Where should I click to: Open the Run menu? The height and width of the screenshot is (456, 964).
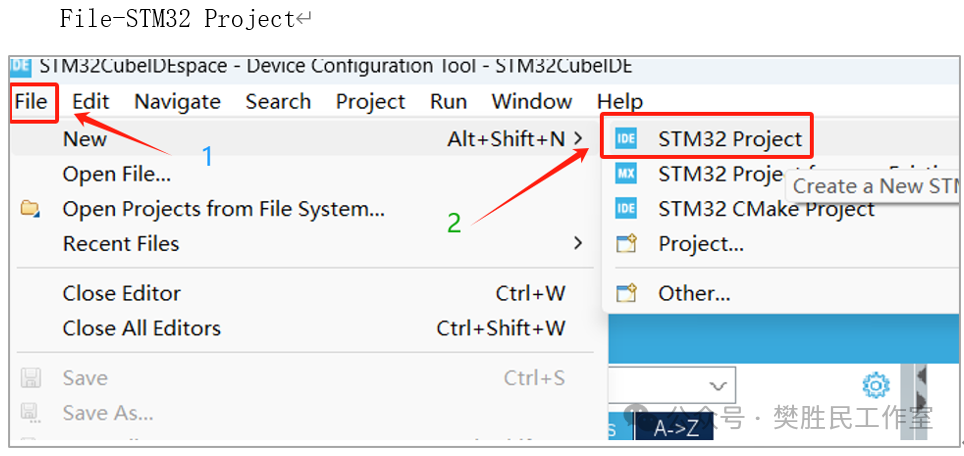point(448,101)
